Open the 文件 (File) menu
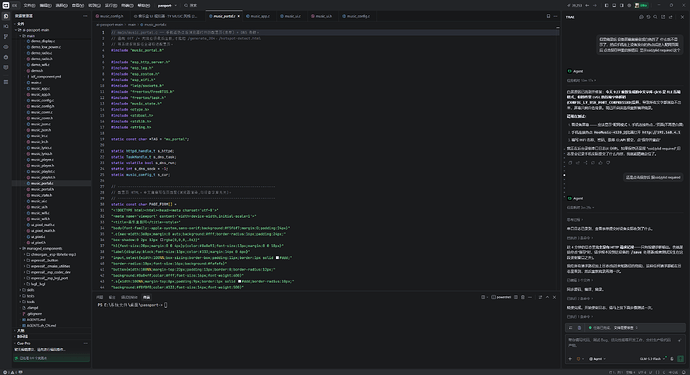 (29, 5)
